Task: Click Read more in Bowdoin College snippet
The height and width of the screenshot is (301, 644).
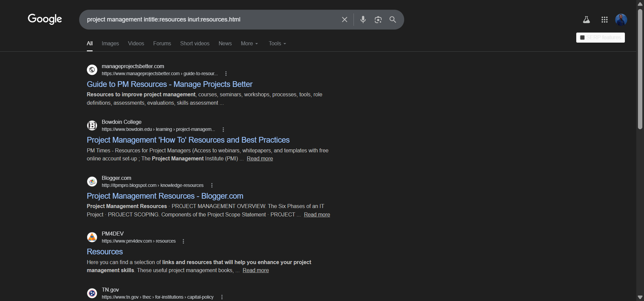Action: (260, 159)
